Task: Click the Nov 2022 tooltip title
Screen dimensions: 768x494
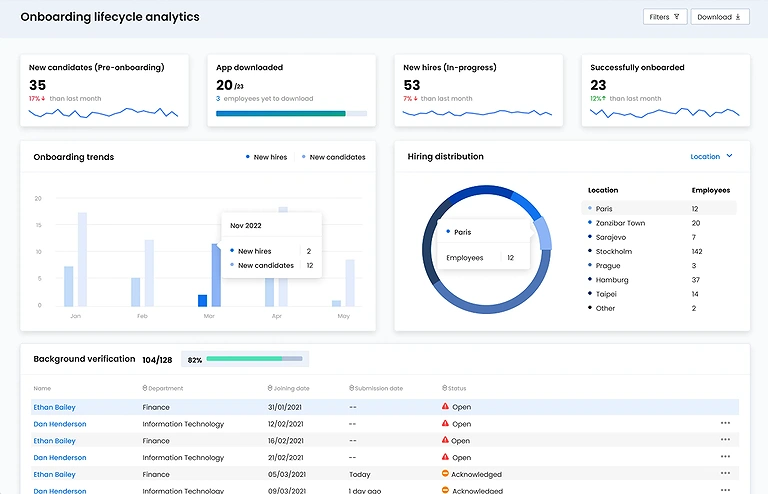Action: 246,226
